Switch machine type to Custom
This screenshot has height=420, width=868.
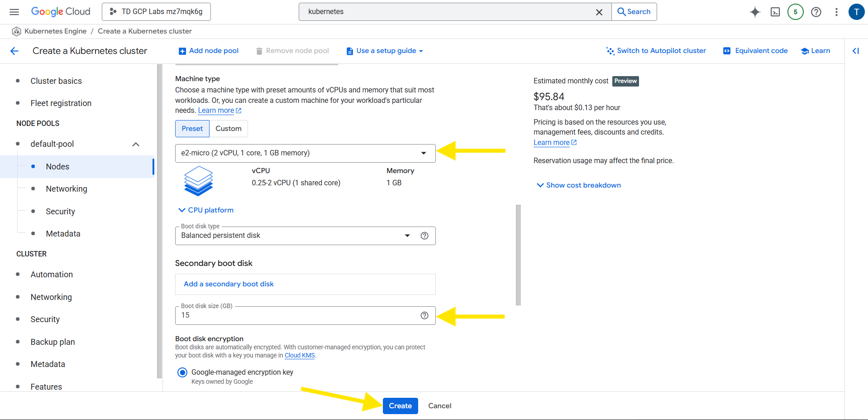228,129
